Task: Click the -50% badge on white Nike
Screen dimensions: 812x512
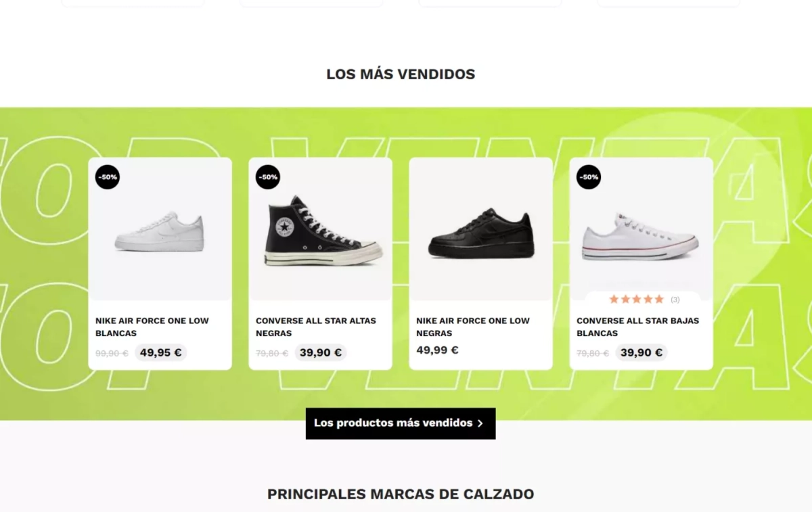Action: [108, 177]
